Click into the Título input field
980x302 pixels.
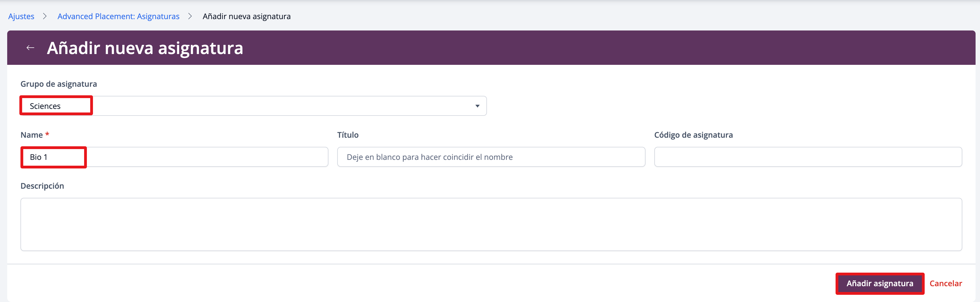[x=491, y=157]
